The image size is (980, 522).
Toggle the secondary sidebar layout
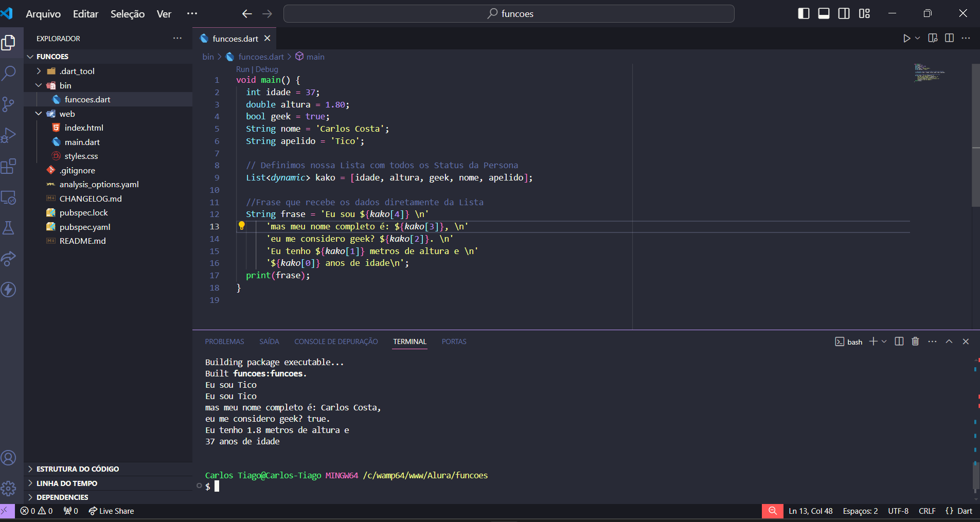[844, 13]
